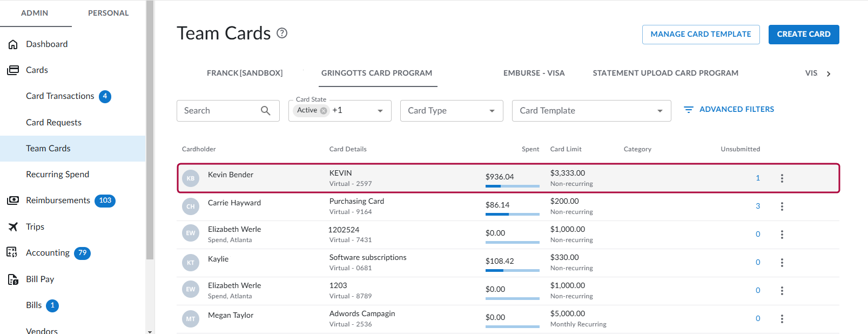Open Kevin Bender row's three-dot menu
Screen dimensions: 868x334
(x=782, y=178)
